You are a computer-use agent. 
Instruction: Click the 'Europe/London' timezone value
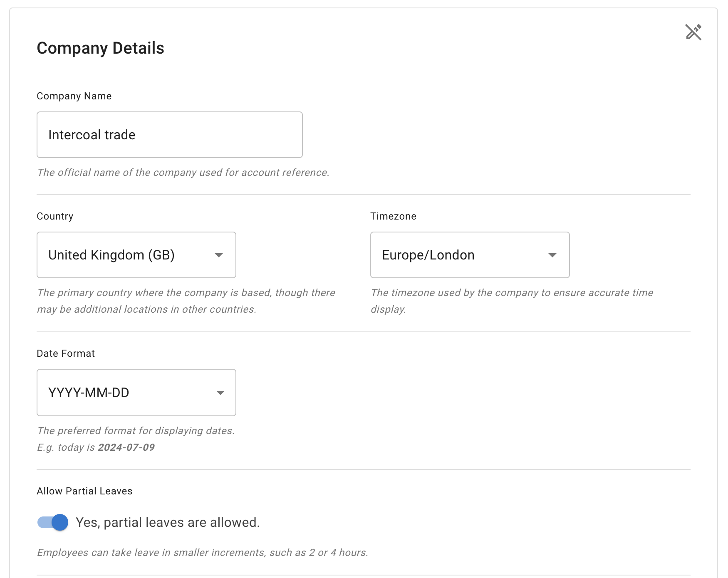428,255
